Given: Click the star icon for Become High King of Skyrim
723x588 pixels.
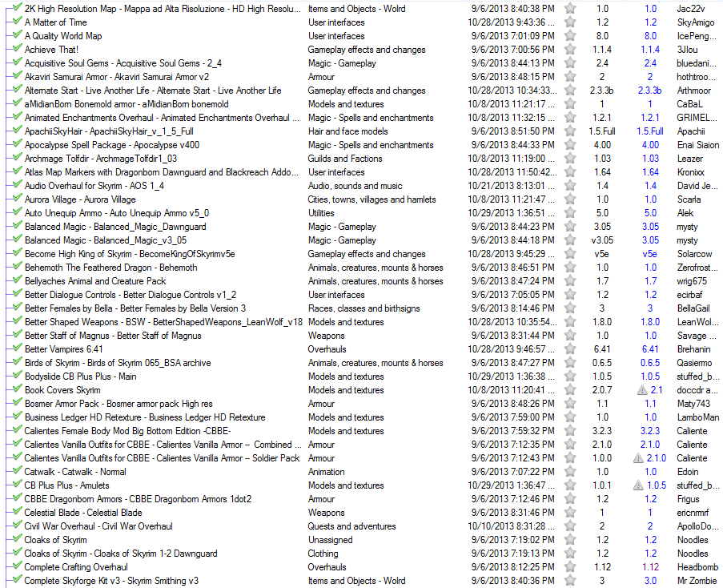Looking at the screenshot, I should 570,253.
